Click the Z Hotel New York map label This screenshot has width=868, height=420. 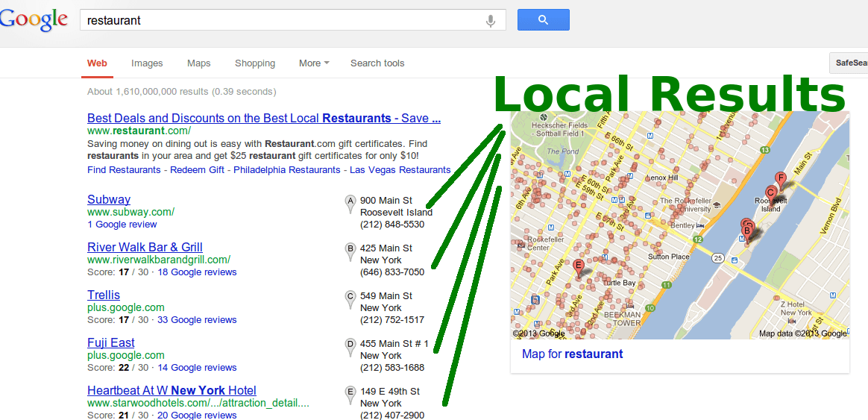(x=796, y=309)
